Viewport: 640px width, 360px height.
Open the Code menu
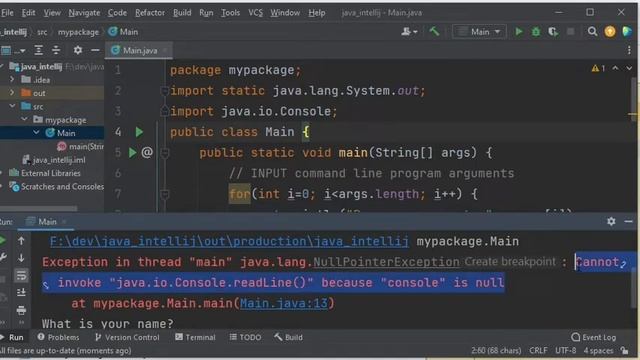[117, 13]
